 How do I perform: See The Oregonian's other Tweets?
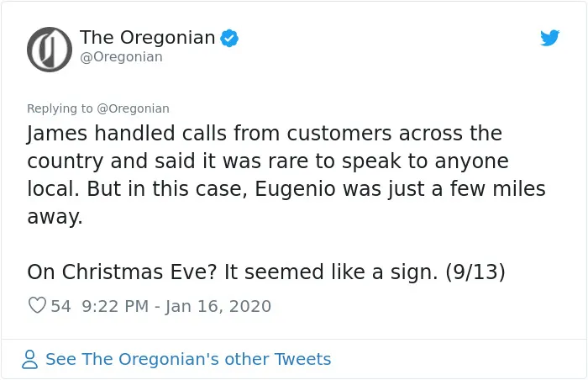tap(188, 359)
